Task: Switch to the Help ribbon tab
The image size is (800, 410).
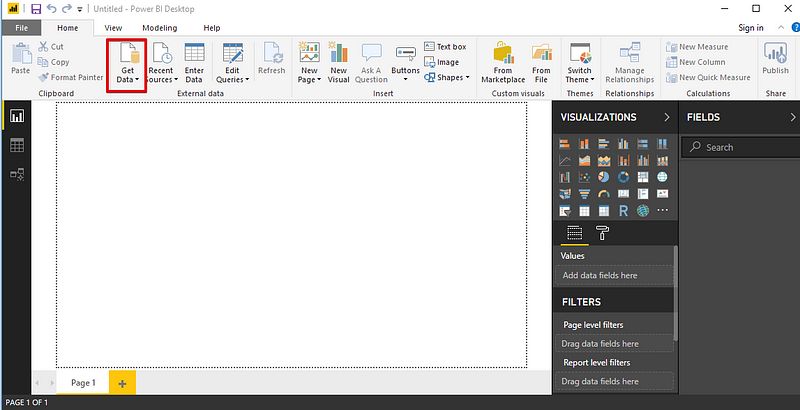Action: (212, 28)
